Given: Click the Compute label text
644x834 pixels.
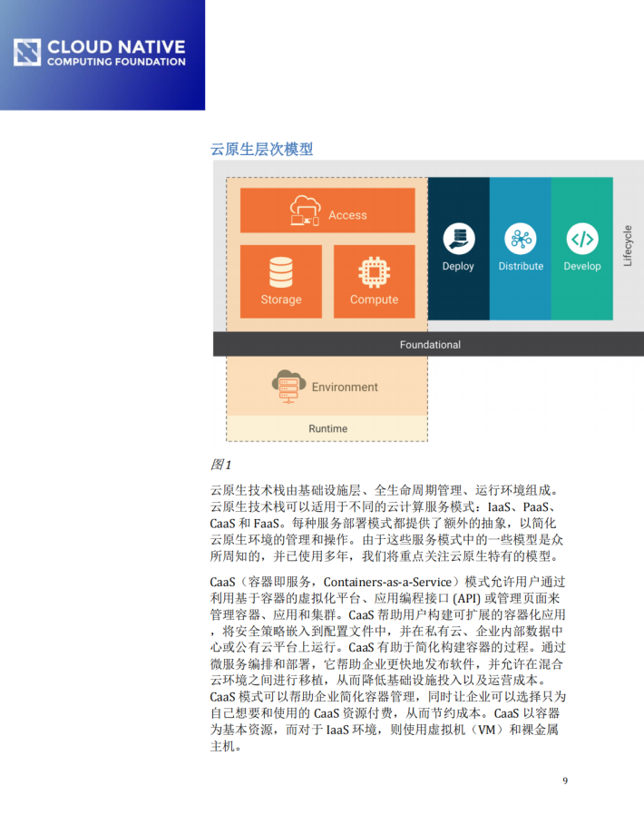Looking at the screenshot, I should point(374,299).
